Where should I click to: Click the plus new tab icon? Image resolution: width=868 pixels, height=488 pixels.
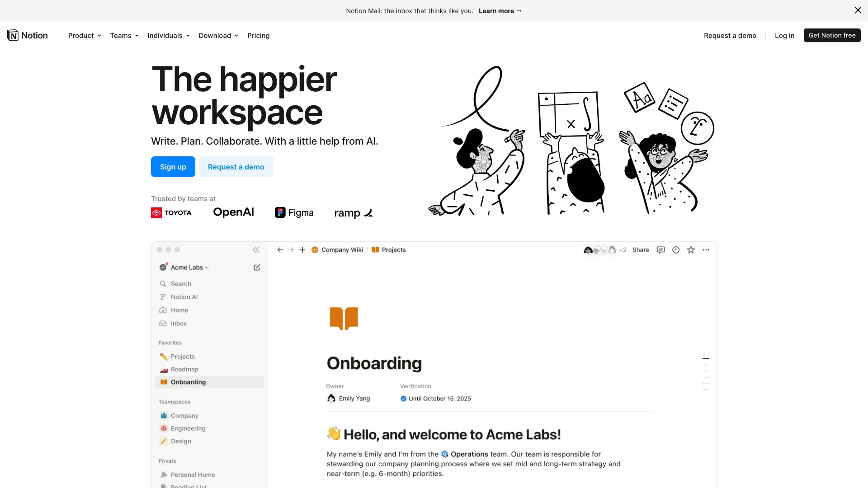302,250
